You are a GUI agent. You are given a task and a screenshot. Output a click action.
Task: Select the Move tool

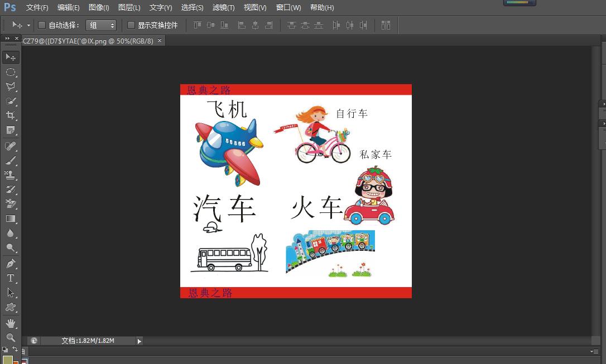point(10,57)
